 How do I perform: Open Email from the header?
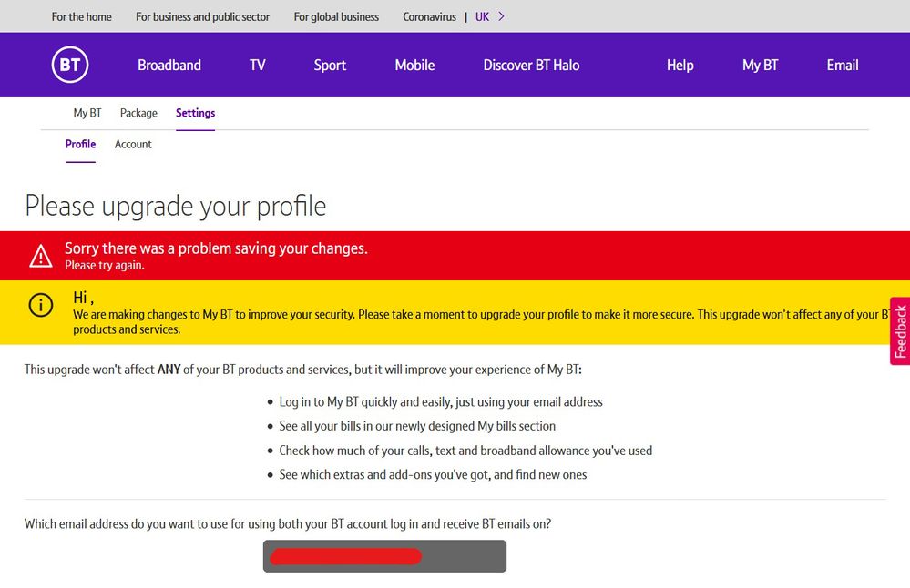tap(843, 65)
